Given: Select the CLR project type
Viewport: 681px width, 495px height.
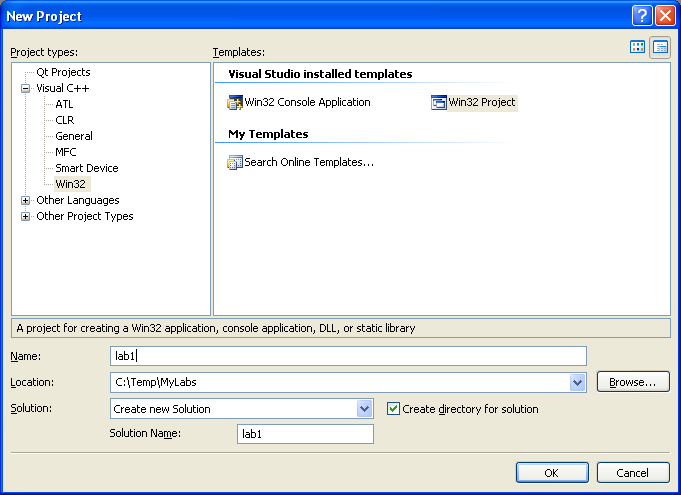Looking at the screenshot, I should click(x=65, y=120).
